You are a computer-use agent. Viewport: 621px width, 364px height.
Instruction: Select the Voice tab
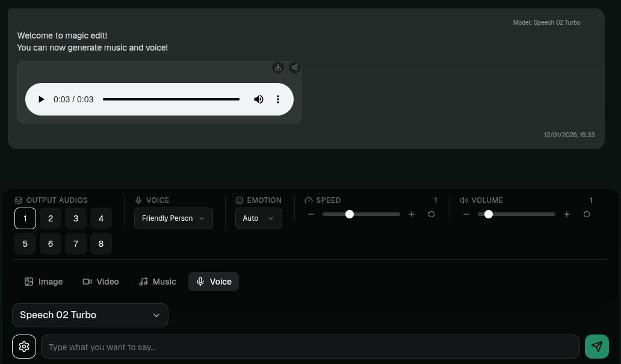[x=214, y=282]
